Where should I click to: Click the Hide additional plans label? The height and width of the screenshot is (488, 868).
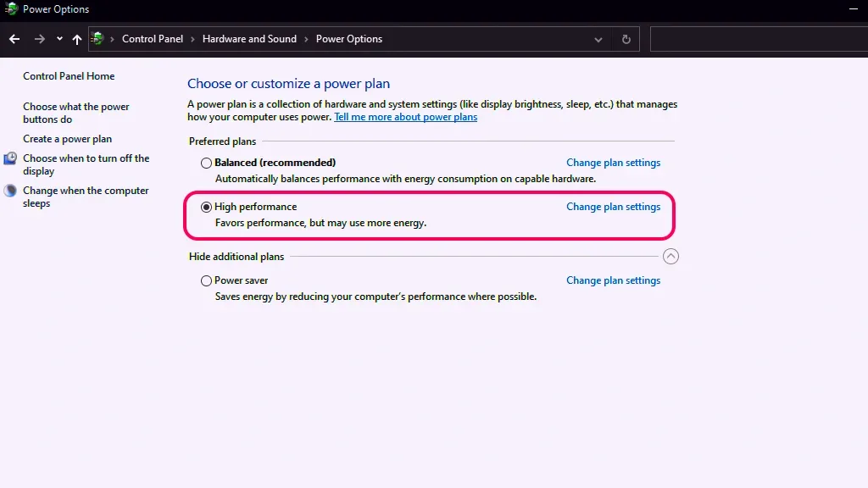[x=236, y=256]
